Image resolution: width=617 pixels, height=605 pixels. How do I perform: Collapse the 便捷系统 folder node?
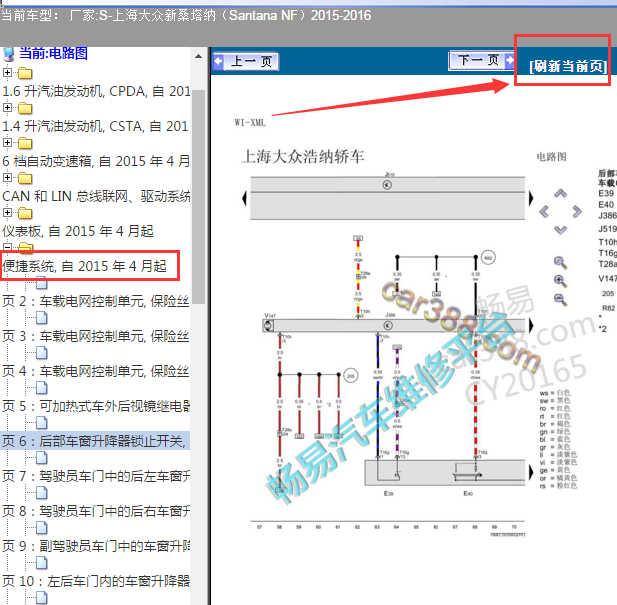[7, 247]
